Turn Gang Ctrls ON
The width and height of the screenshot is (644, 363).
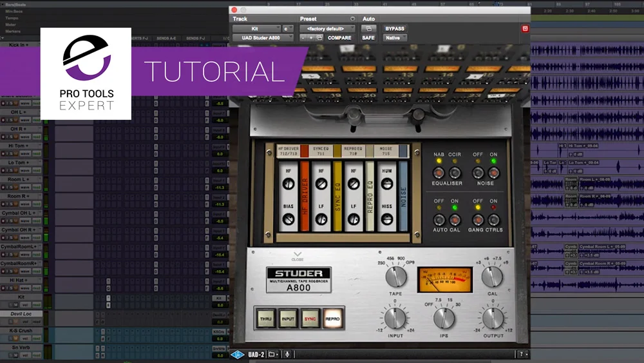tap(493, 220)
